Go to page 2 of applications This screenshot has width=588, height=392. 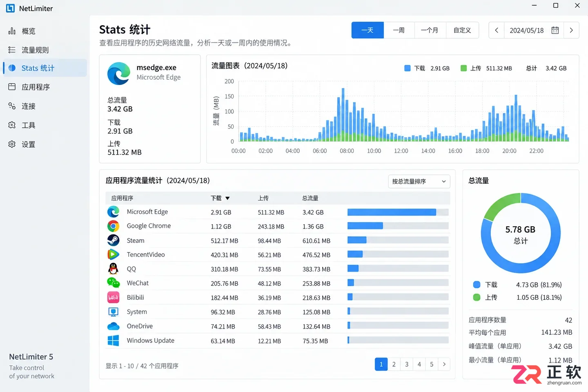(x=394, y=364)
